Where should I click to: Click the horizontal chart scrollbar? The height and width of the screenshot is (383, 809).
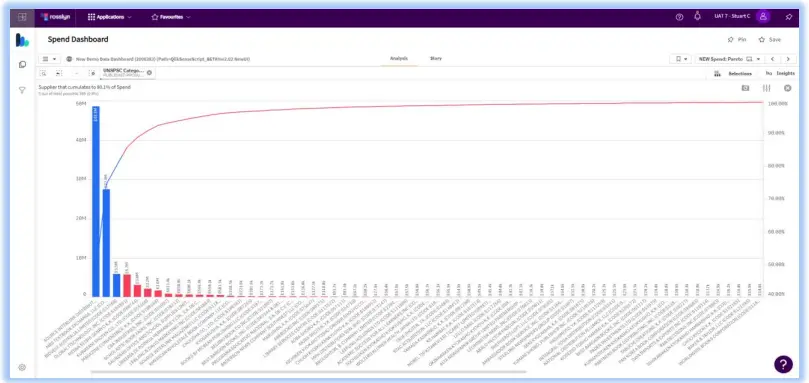point(309,372)
